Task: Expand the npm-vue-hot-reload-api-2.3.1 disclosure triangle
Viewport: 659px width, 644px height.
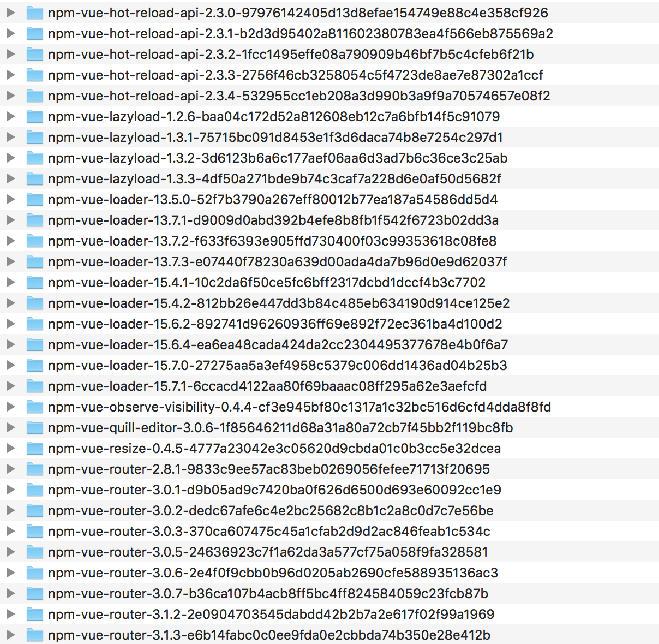Action: (x=10, y=33)
